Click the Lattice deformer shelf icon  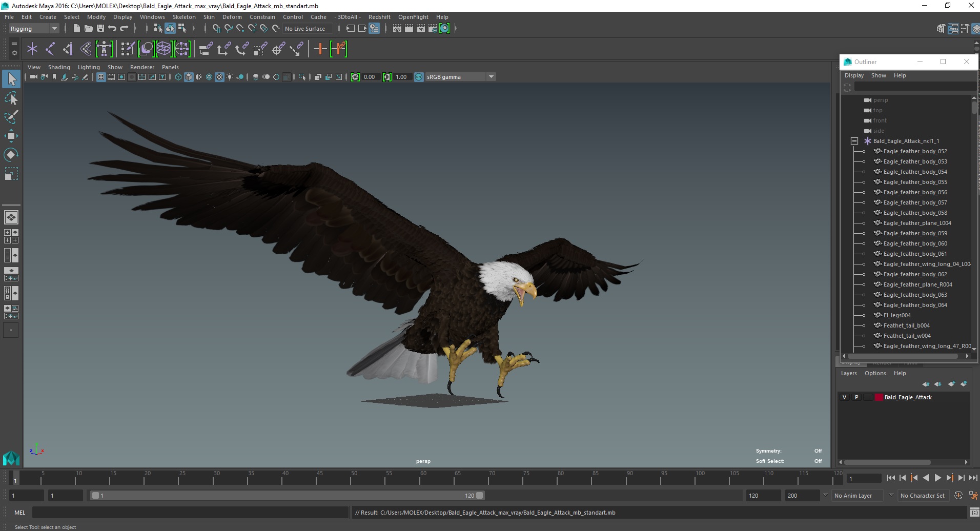coord(164,49)
